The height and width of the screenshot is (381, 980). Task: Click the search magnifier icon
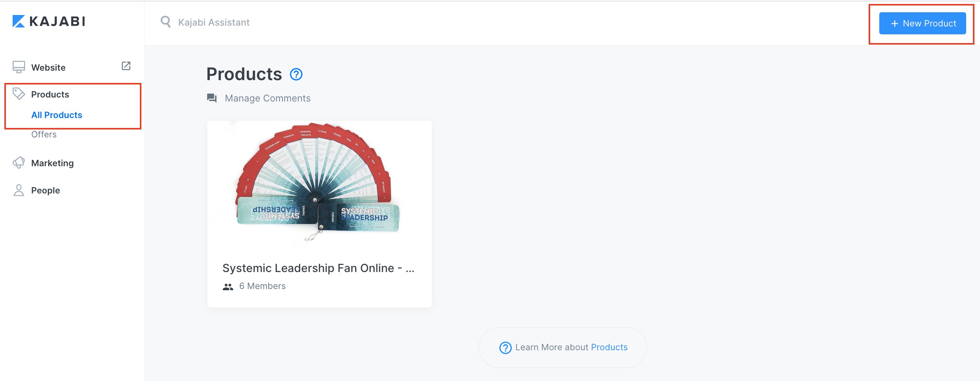click(x=166, y=22)
